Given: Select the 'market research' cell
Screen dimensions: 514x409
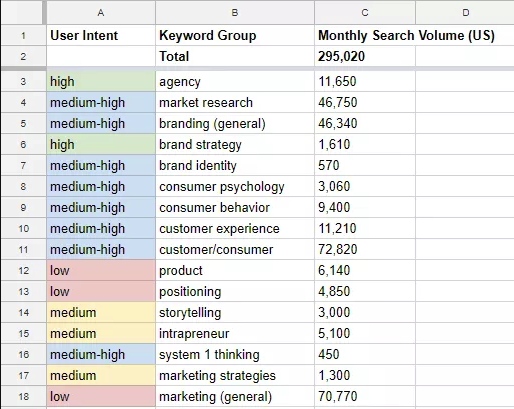Looking at the screenshot, I should (235, 102).
